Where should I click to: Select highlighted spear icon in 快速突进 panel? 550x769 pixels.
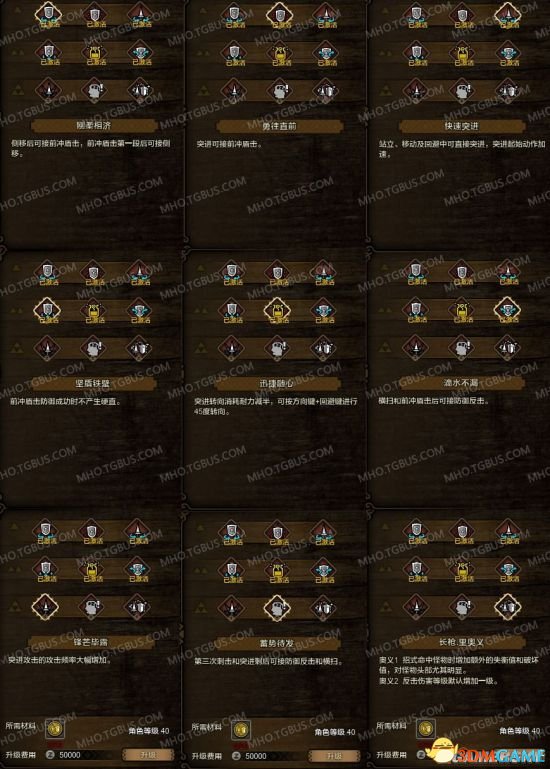(x=508, y=14)
